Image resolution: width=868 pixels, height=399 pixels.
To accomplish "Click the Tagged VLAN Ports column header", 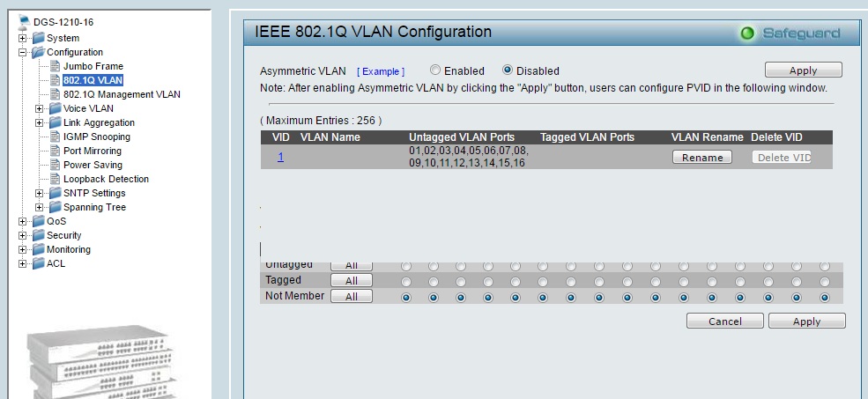I will (587, 137).
